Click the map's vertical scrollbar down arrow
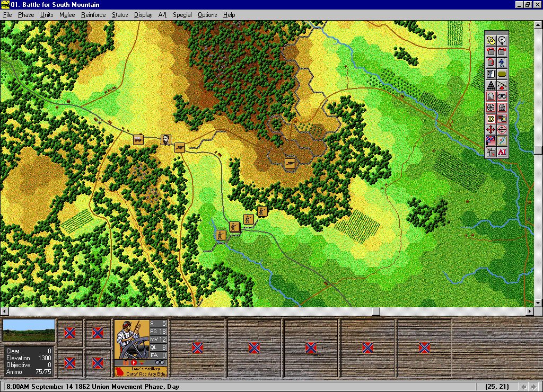The width and height of the screenshot is (543, 392). tap(538, 303)
